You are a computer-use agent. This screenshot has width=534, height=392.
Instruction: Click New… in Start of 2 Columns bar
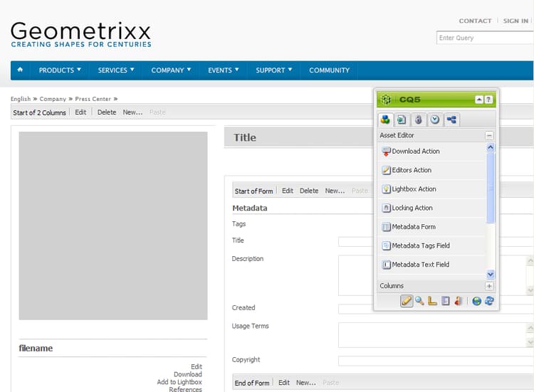(132, 112)
